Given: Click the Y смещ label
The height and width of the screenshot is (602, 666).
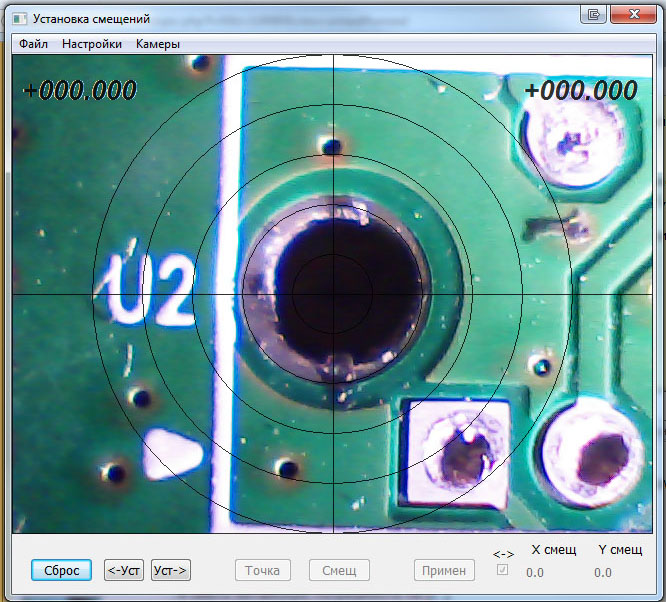Looking at the screenshot, I should point(620,550).
